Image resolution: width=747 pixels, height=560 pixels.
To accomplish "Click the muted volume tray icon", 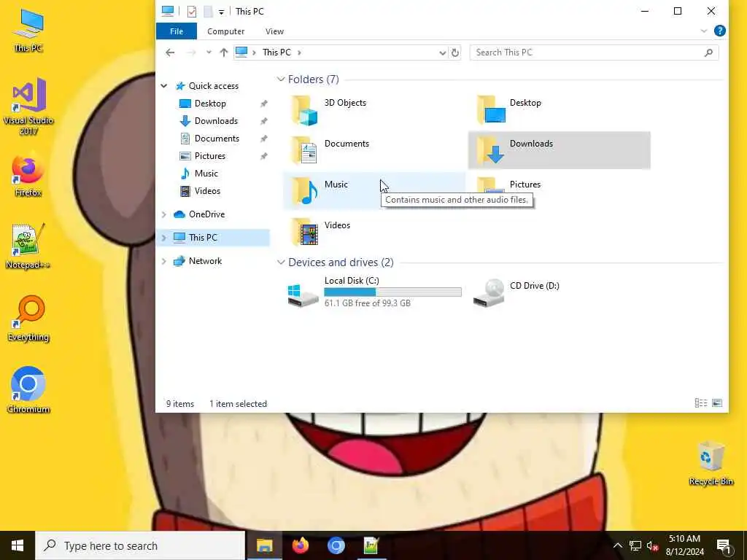I will pyautogui.click(x=652, y=545).
